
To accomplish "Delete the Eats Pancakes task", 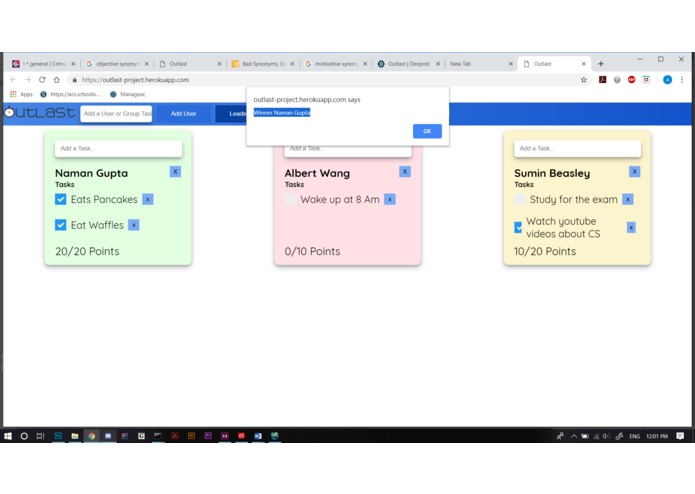I will point(148,199).
